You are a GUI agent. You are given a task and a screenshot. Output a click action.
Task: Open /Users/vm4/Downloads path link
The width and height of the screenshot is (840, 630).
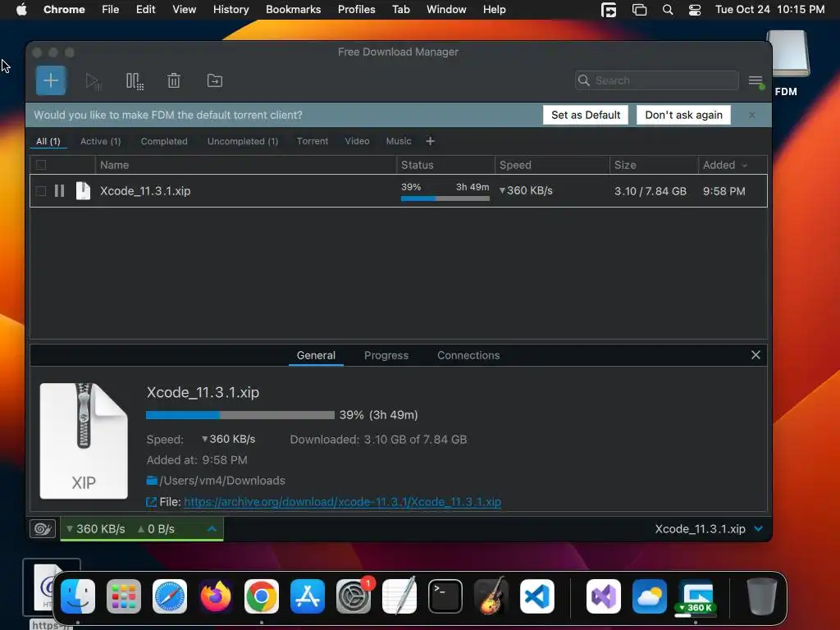pos(222,481)
